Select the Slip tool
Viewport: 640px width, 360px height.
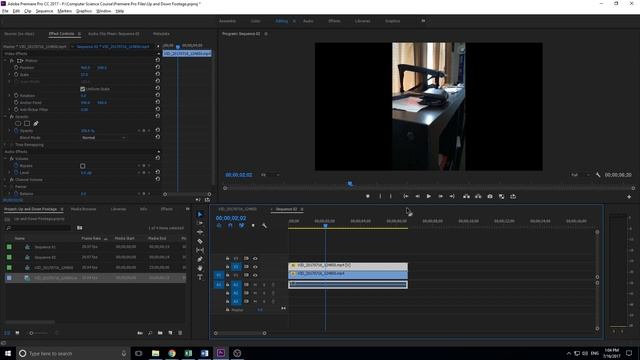pos(200,250)
